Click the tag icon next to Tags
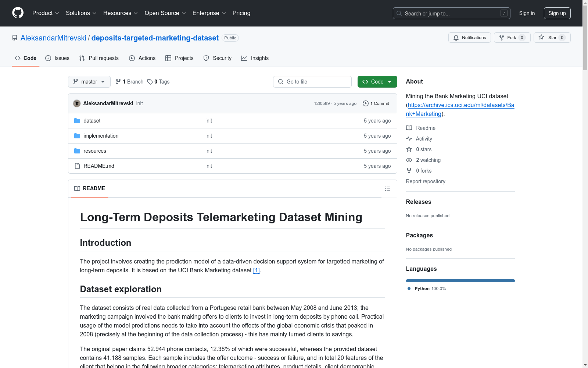 pyautogui.click(x=150, y=82)
